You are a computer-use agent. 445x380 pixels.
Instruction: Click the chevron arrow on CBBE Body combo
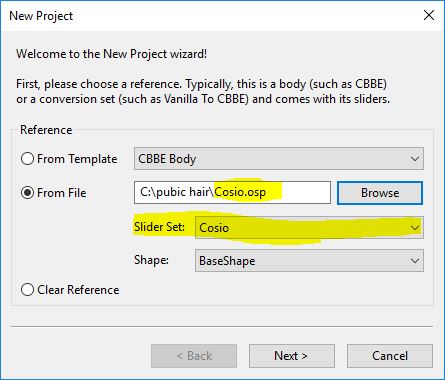pyautogui.click(x=415, y=159)
